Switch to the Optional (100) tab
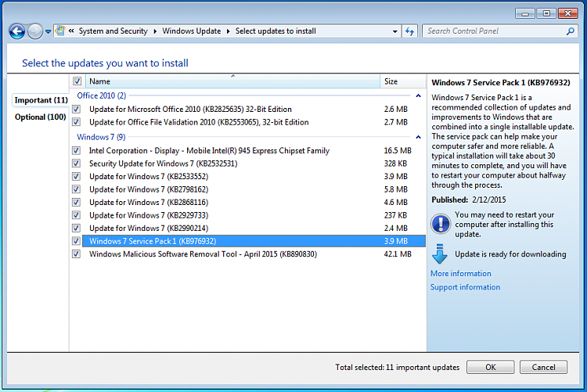Viewport: 587px width, 392px height. [41, 117]
